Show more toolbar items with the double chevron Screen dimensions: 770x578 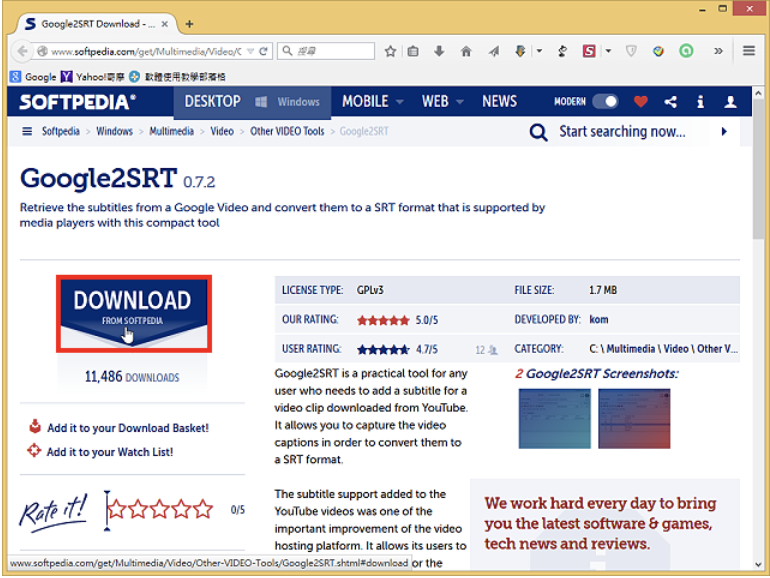[x=718, y=51]
